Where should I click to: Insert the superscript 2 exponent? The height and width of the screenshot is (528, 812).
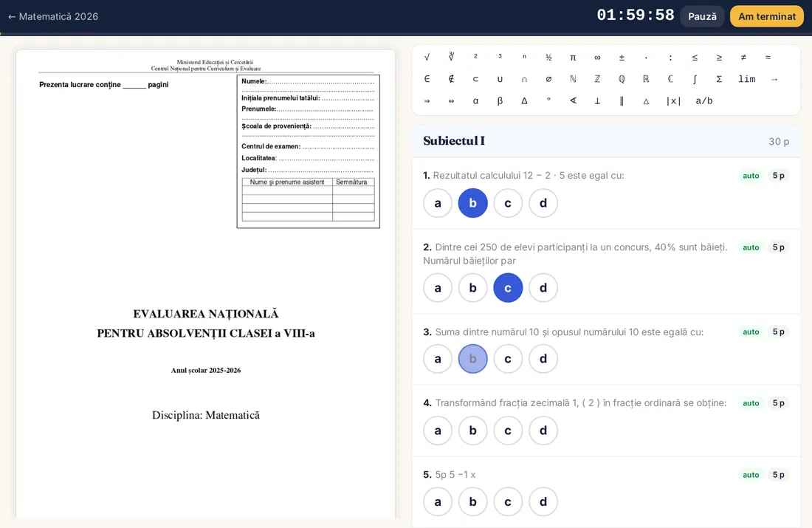(475, 57)
